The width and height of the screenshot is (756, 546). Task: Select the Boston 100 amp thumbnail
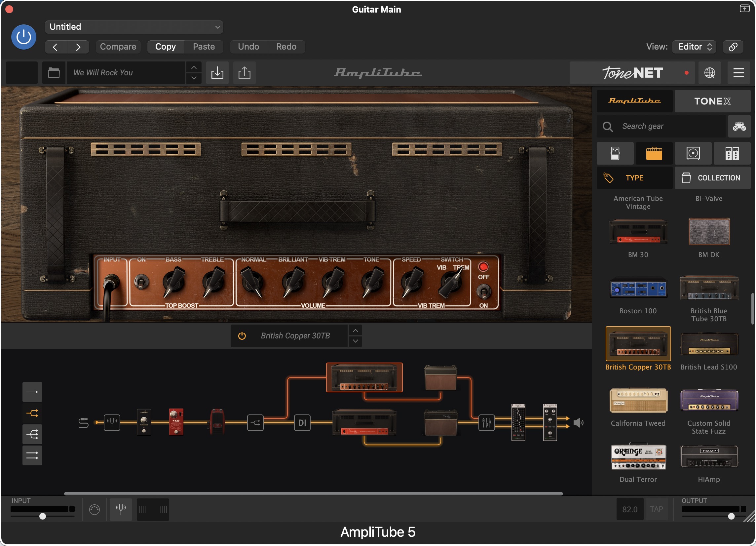638,287
